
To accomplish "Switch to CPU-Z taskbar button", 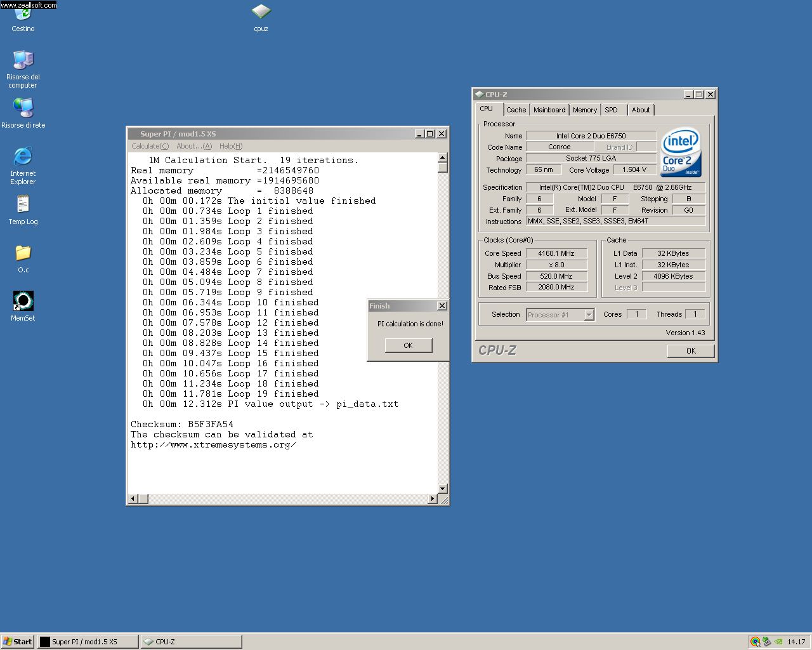I will (x=191, y=642).
